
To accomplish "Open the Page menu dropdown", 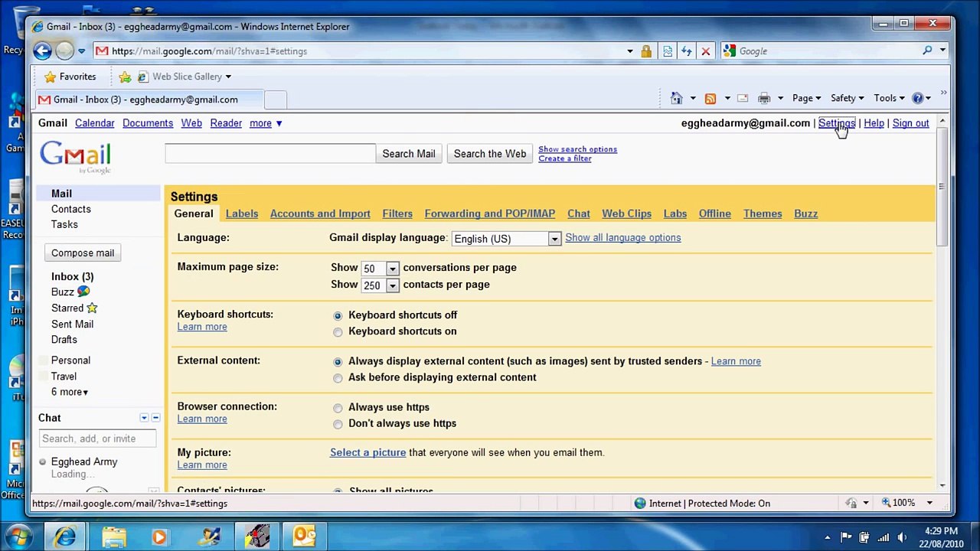I will pos(806,98).
